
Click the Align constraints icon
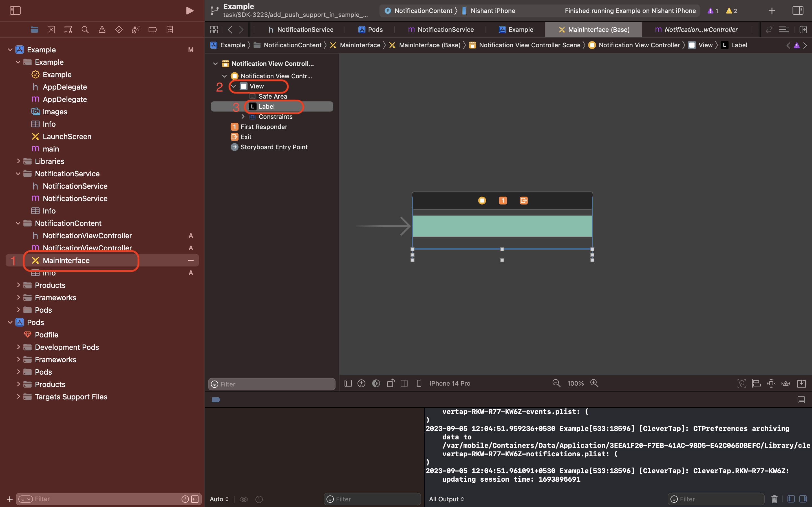(756, 383)
